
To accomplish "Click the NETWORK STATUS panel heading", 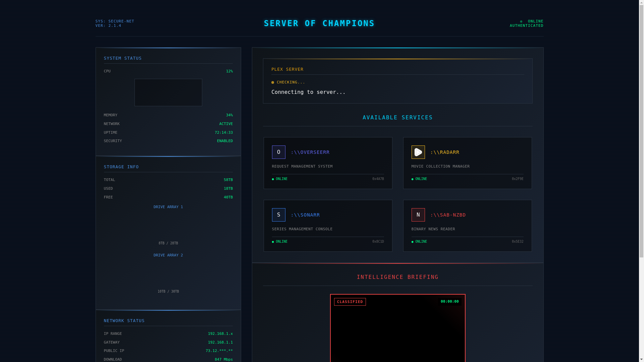I will coord(124,321).
